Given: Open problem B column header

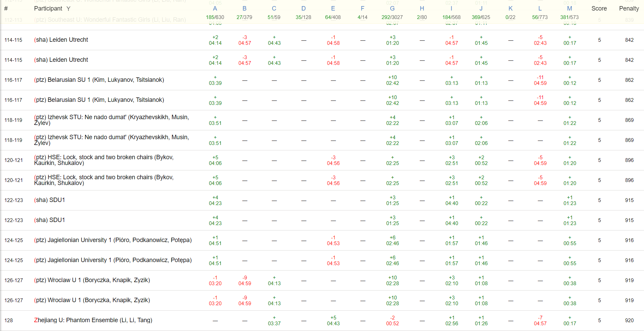Looking at the screenshot, I should click(244, 9).
